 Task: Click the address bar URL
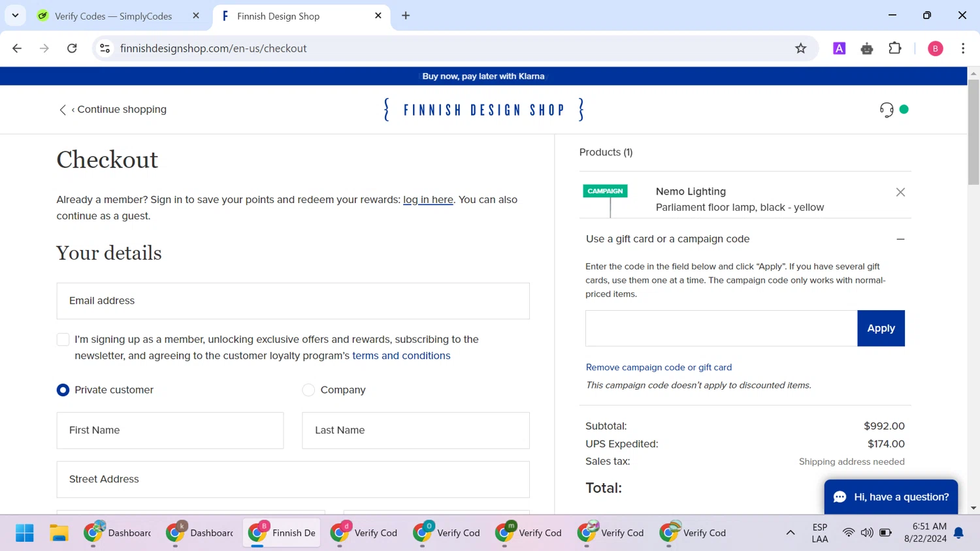(214, 48)
